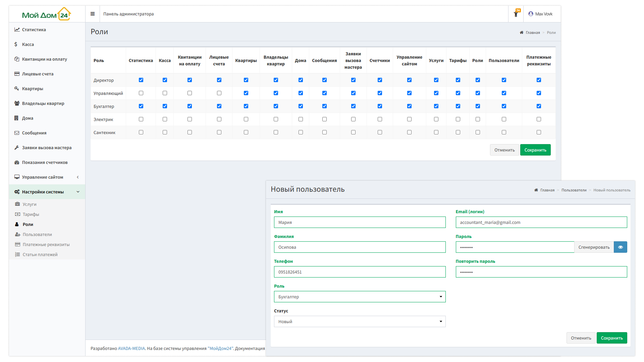Open the Роль dropdown showing Бухгалтер
644x362 pixels.
coord(360,297)
